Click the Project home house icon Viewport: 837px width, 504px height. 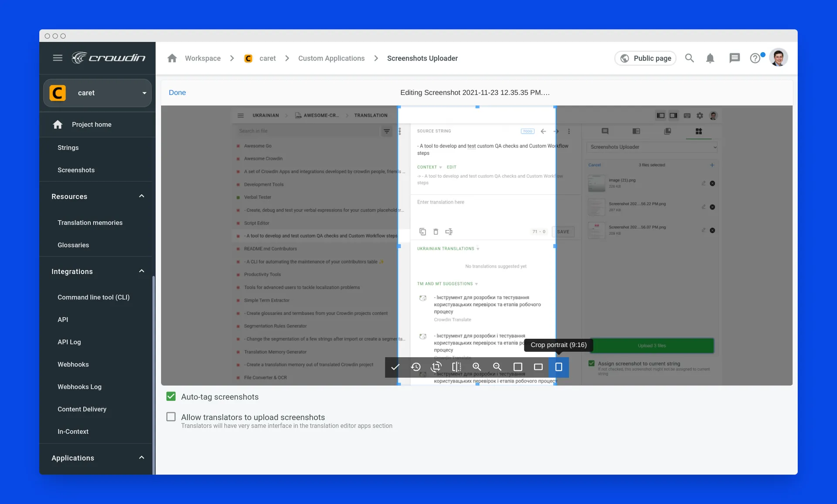point(58,125)
